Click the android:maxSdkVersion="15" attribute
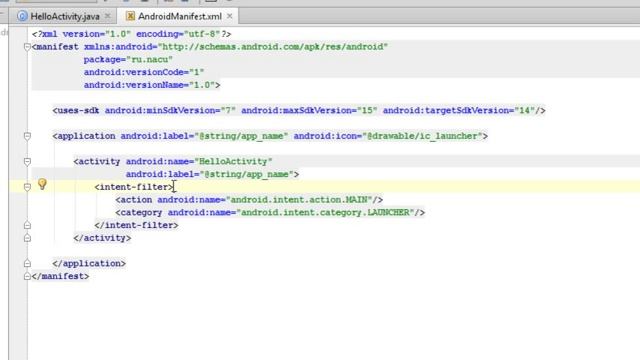 click(309, 111)
